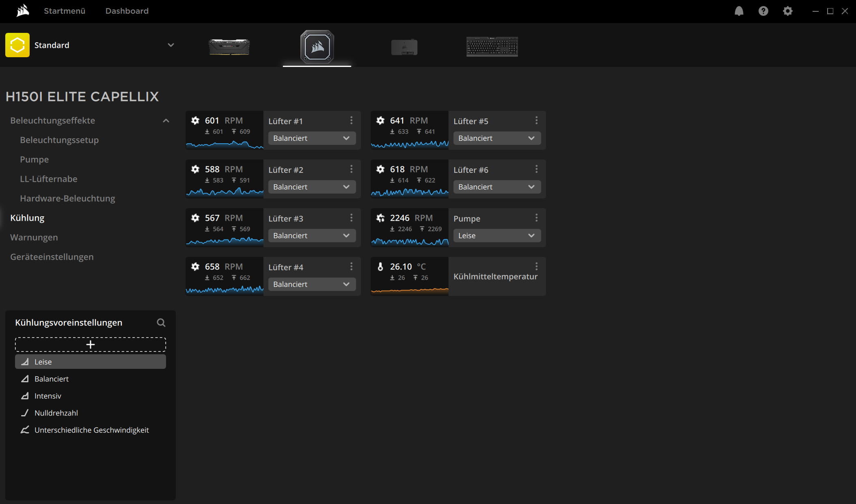Expand the Standard profile dropdown

pyautogui.click(x=171, y=45)
